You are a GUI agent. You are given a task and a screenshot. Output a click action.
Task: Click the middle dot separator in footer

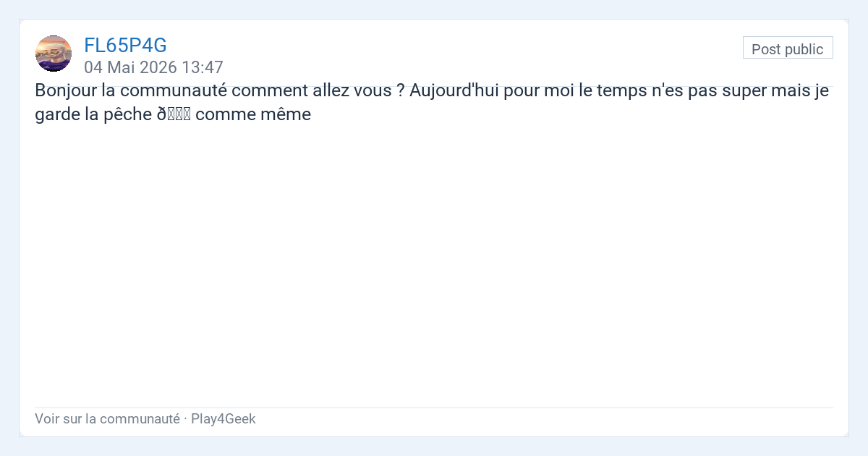[x=185, y=418]
